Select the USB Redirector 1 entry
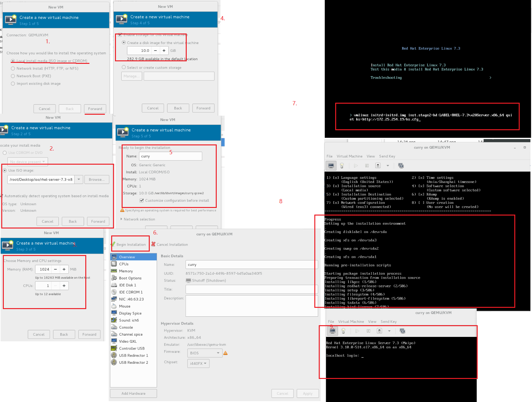Viewport: 532px width, 402px height. tap(134, 355)
